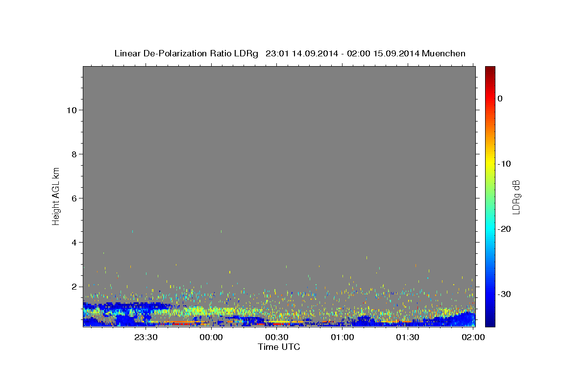Click the dark blue bottom of the colorbar
The height and width of the screenshot is (392, 588).
click(x=490, y=321)
